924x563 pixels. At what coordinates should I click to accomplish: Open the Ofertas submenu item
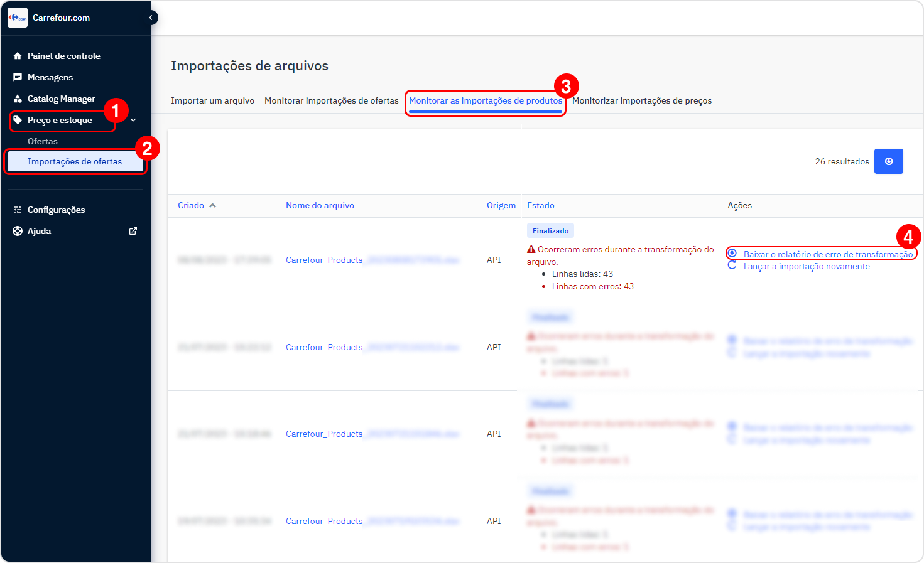(x=43, y=141)
